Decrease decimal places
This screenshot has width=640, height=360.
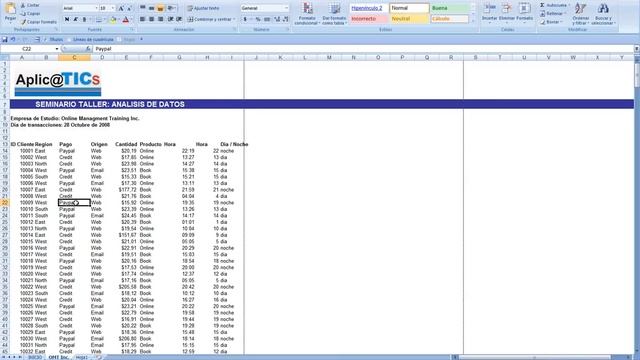[x=285, y=19]
